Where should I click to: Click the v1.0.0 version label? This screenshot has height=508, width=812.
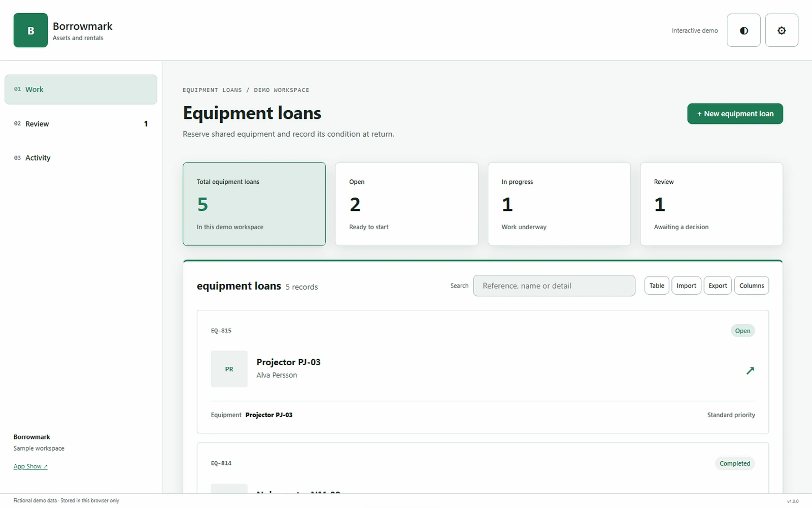click(793, 501)
